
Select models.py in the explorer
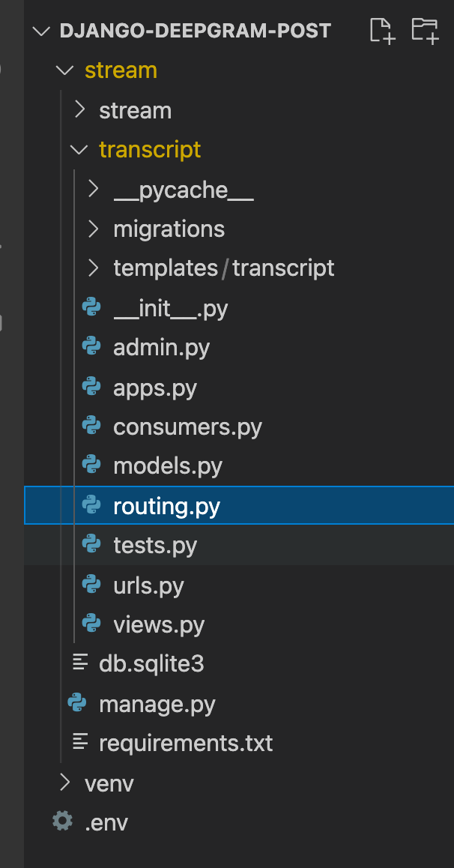point(168,467)
